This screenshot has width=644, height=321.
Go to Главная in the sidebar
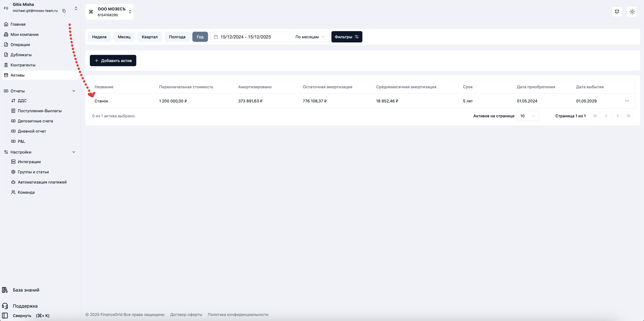[40, 24]
